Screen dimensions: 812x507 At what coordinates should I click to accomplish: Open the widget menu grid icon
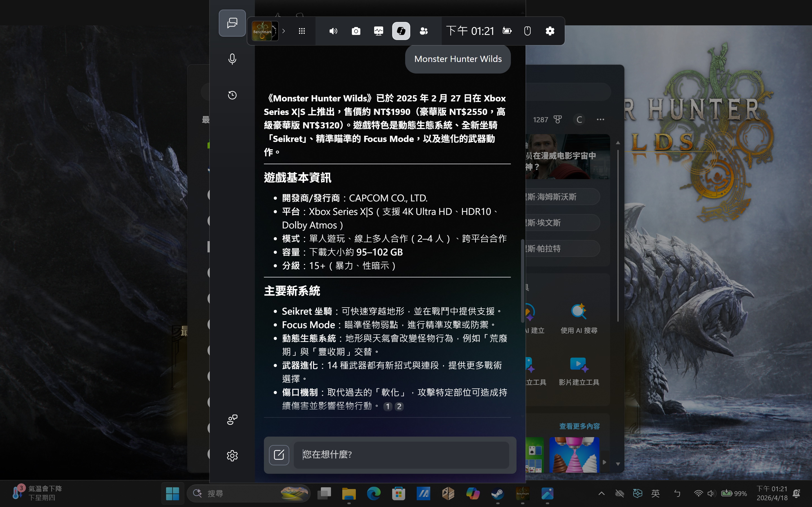pyautogui.click(x=302, y=31)
